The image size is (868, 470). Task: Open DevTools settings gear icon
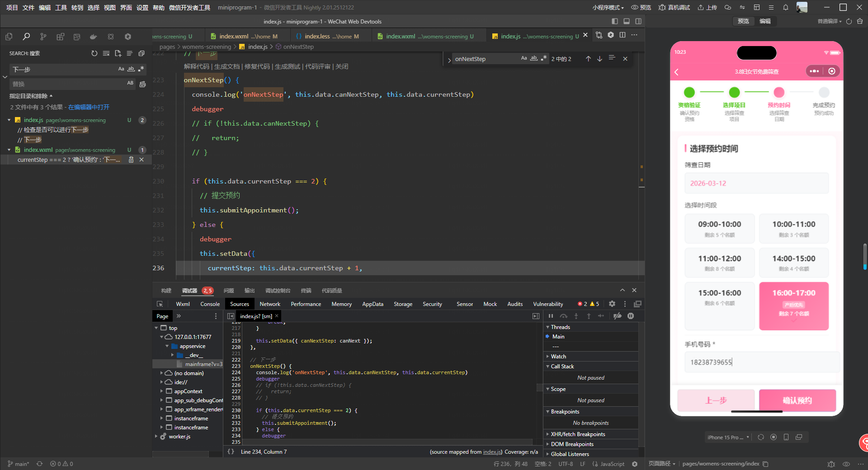612,304
